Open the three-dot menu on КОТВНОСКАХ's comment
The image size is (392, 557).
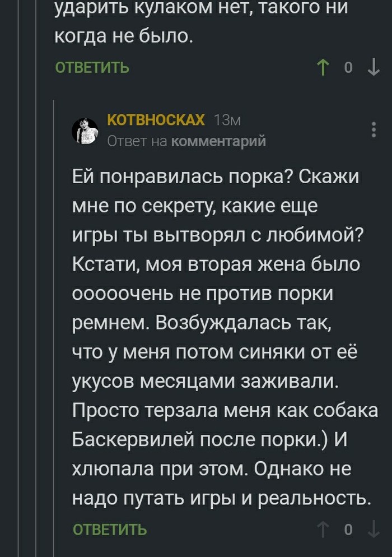pyautogui.click(x=374, y=129)
